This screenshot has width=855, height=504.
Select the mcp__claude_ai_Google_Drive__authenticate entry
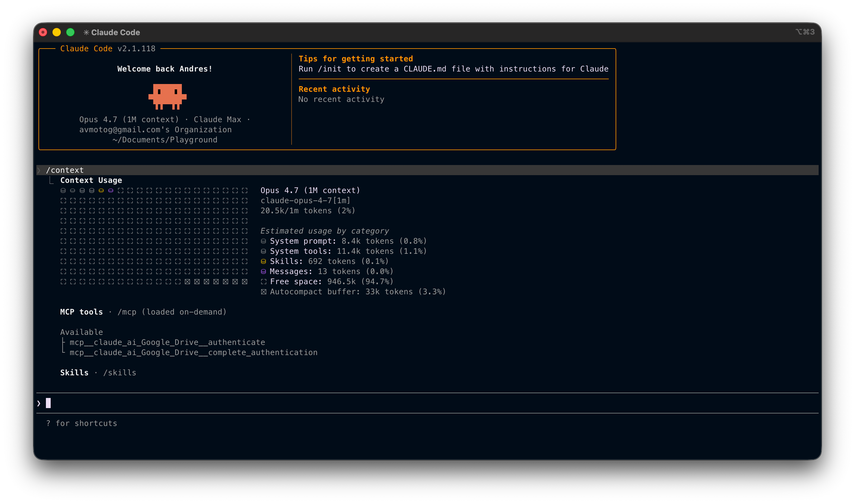point(167,342)
